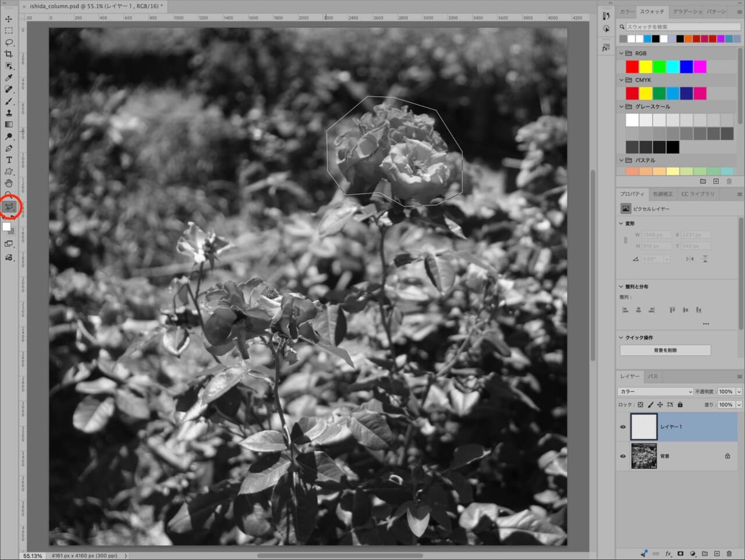Collapse the RGB swatch group
The height and width of the screenshot is (560, 745).
[622, 53]
